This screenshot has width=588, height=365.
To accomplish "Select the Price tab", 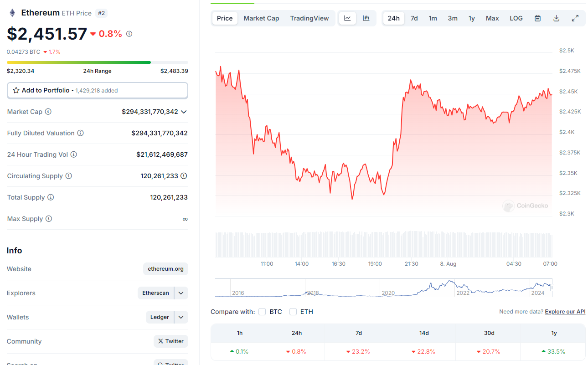I will [x=225, y=18].
